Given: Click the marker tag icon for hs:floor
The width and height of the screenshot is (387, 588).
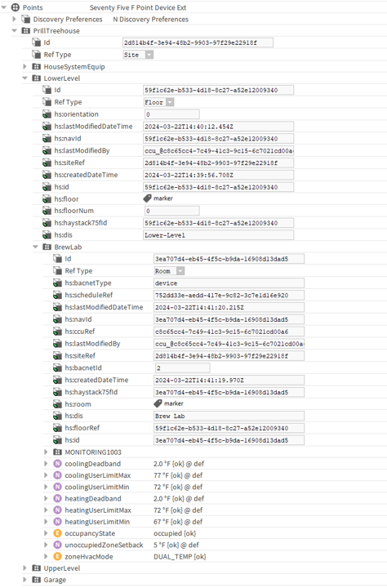Looking at the screenshot, I should (148, 198).
